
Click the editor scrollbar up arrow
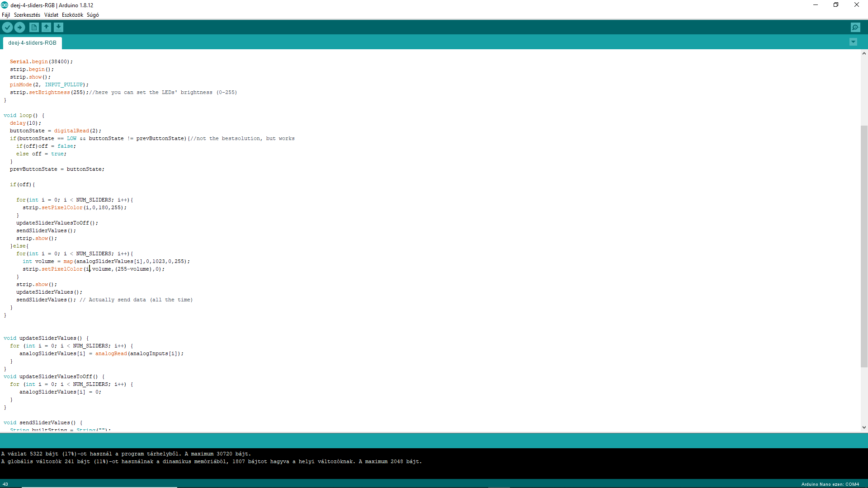[x=864, y=53]
